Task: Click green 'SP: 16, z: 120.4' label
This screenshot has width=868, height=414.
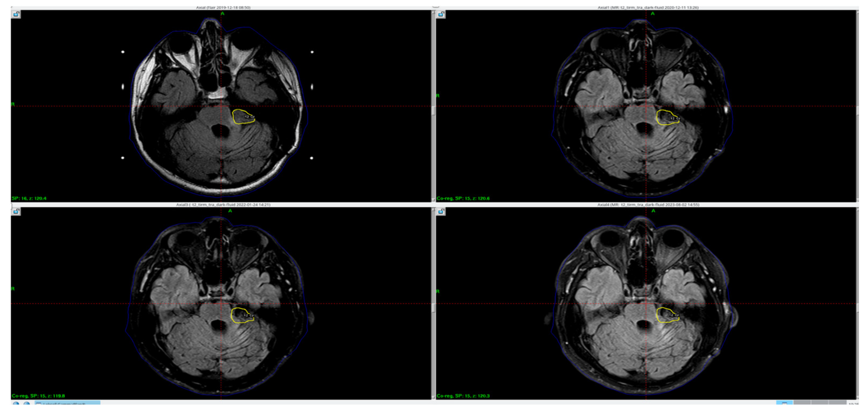Action: coord(29,198)
